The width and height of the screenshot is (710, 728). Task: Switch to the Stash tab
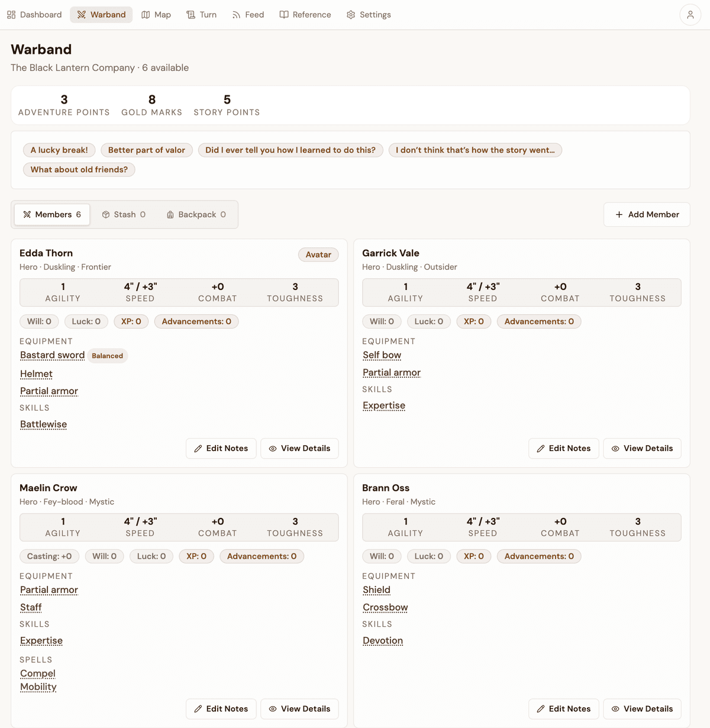[x=124, y=215]
